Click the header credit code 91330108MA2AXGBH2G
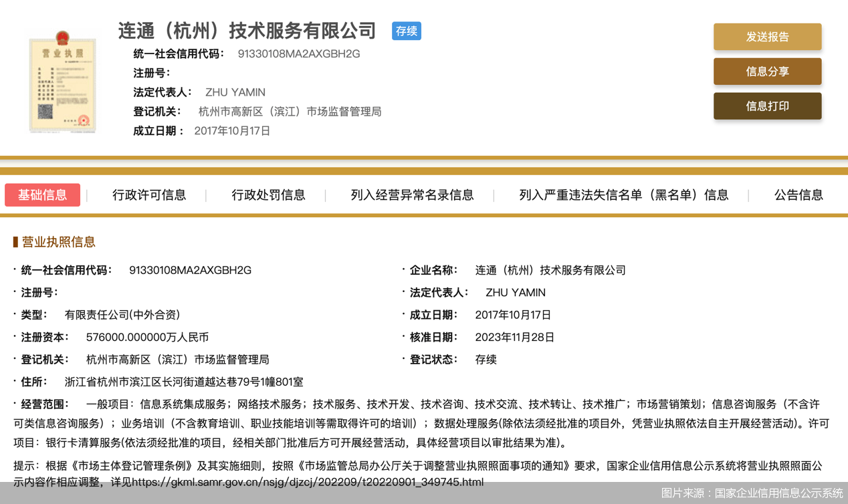Image resolution: width=848 pixels, height=504 pixels. click(x=299, y=54)
